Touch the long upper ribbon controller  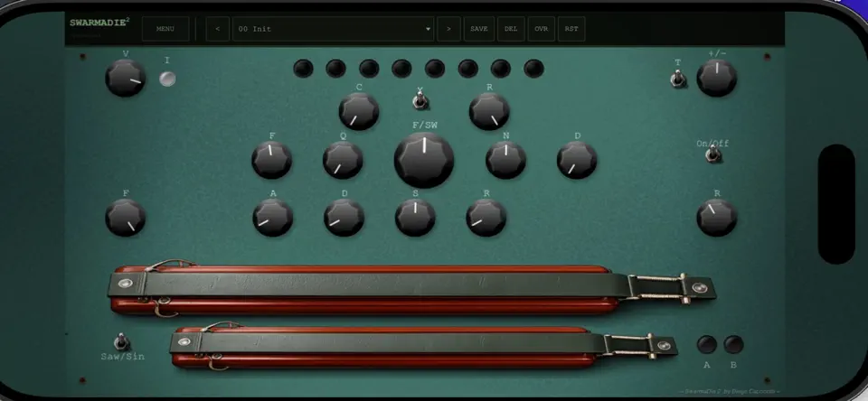(x=412, y=288)
